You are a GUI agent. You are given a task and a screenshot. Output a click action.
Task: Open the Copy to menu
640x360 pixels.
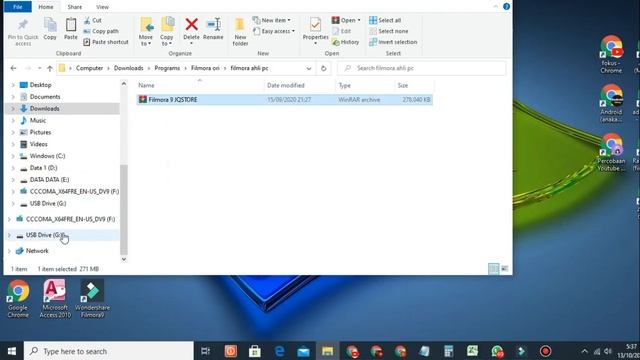click(167, 31)
